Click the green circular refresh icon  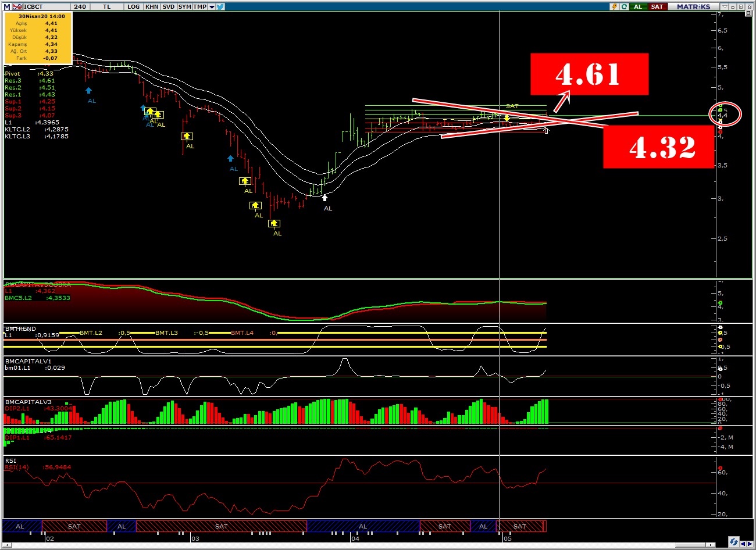(624, 6)
